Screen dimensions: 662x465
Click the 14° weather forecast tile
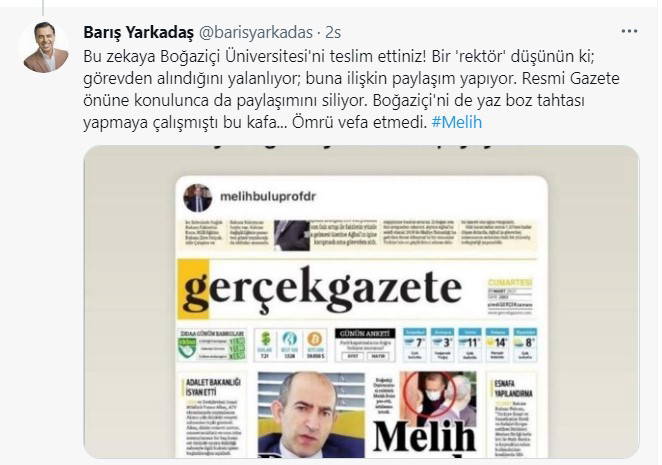pos(497,345)
